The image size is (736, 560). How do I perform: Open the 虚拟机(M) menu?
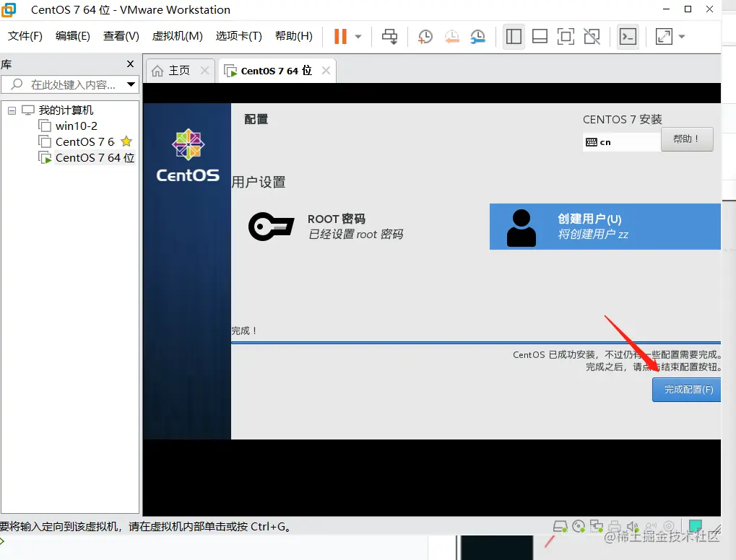point(177,35)
